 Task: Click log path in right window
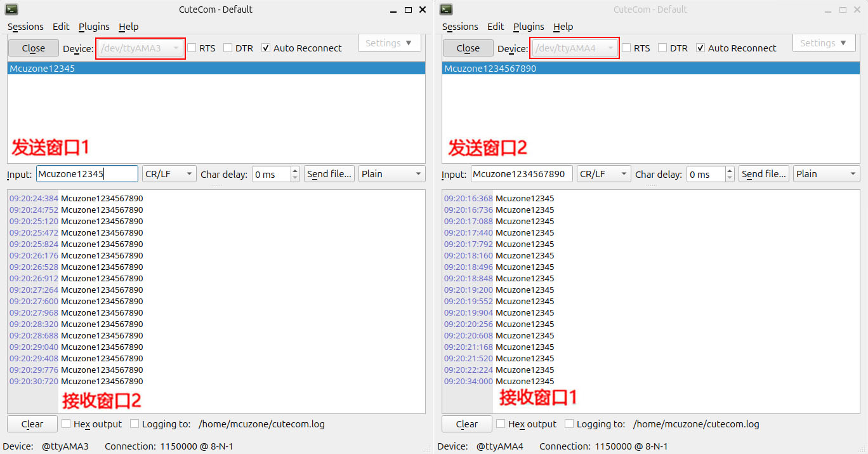coord(696,424)
